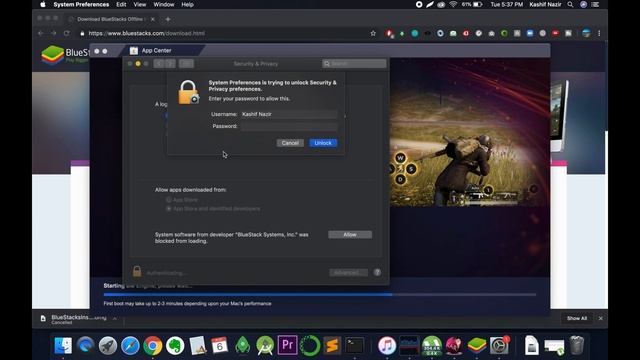
Task: Open Siri from the menu bar
Action: [583, 4]
